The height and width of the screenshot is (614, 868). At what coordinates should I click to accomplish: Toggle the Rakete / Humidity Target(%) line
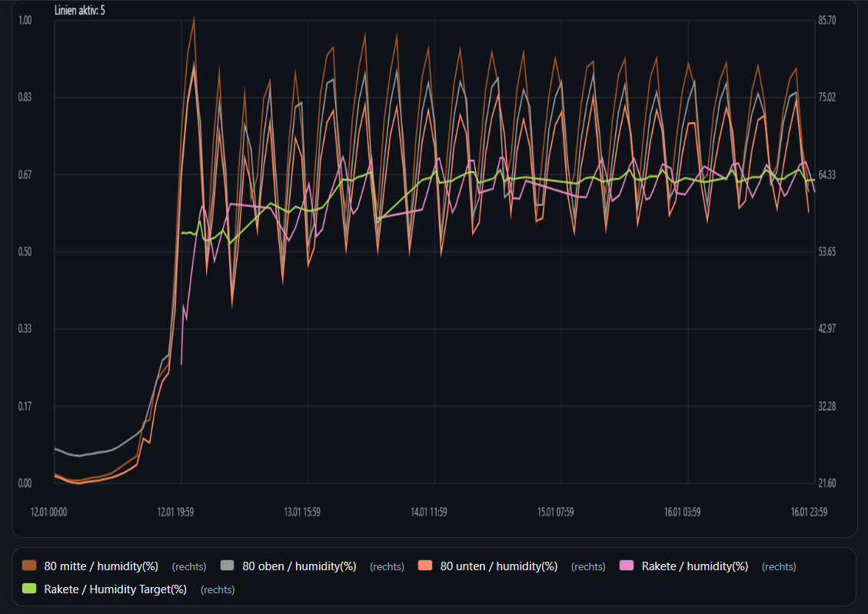coord(115,589)
